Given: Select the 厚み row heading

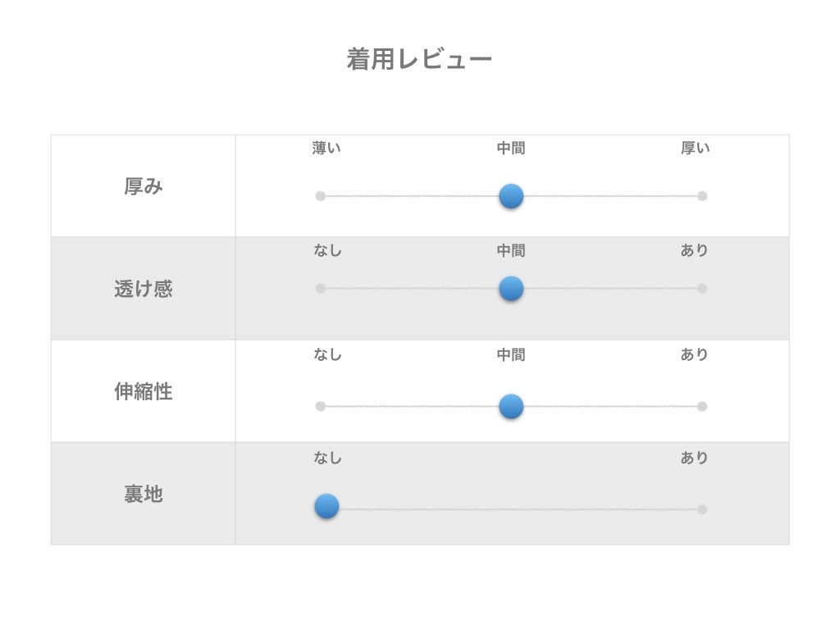Looking at the screenshot, I should (144, 187).
